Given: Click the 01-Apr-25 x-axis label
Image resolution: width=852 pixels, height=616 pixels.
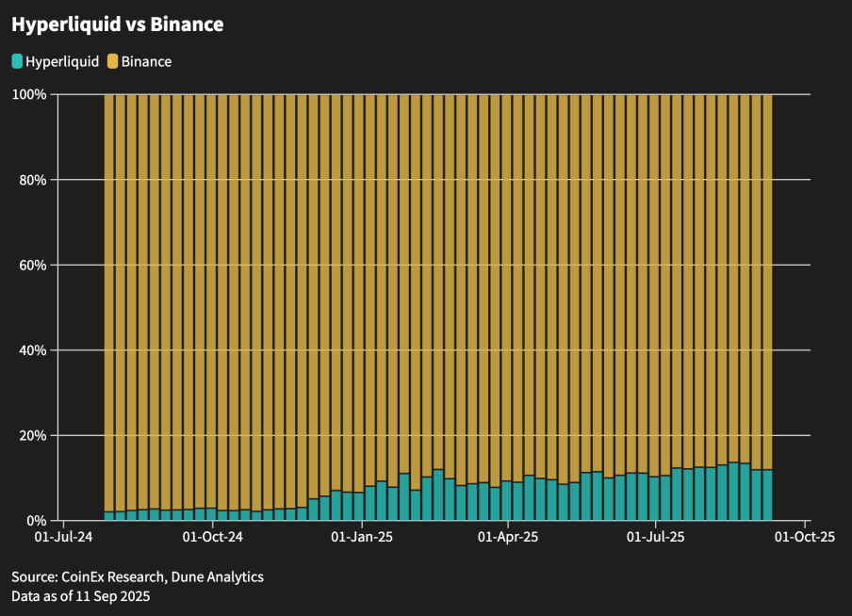Looking at the screenshot, I should click(508, 537).
